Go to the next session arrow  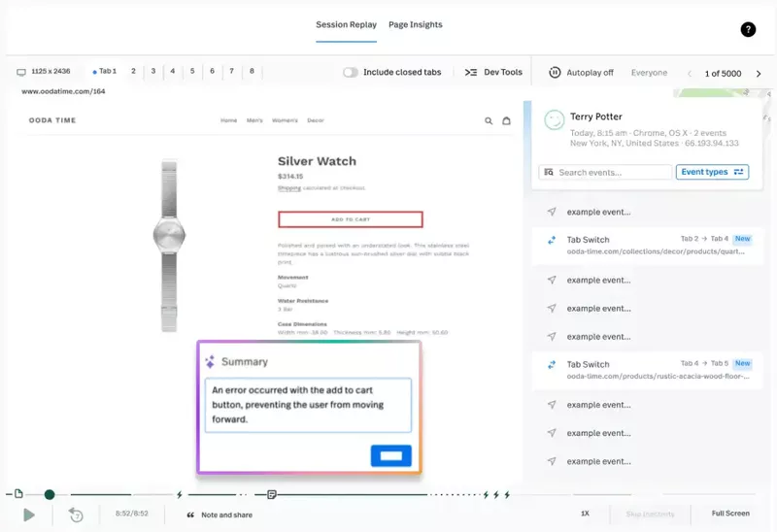click(x=759, y=74)
